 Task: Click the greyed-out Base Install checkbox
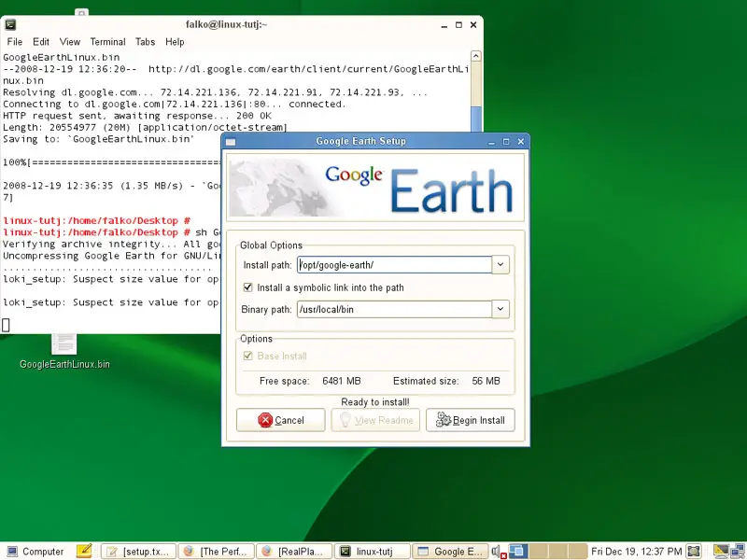point(247,356)
